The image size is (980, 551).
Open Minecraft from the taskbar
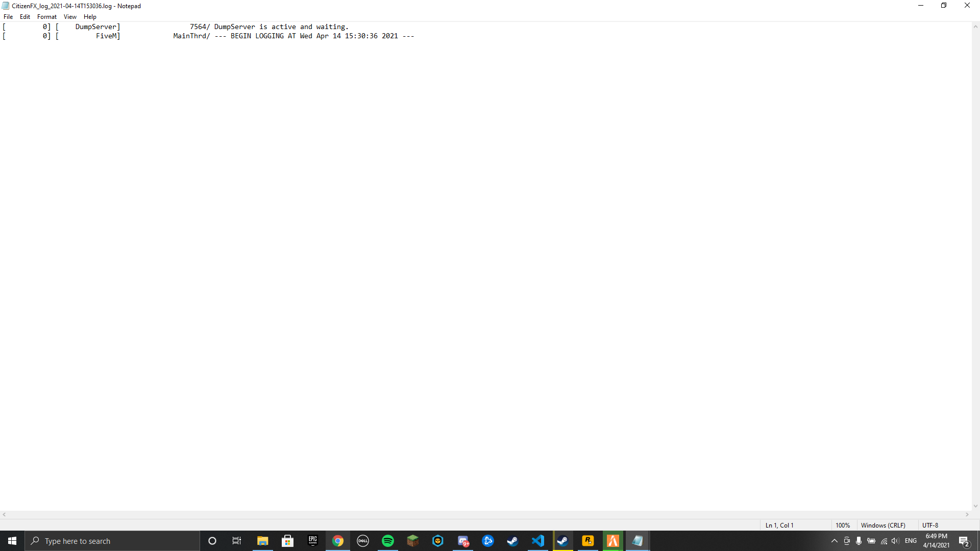(412, 541)
